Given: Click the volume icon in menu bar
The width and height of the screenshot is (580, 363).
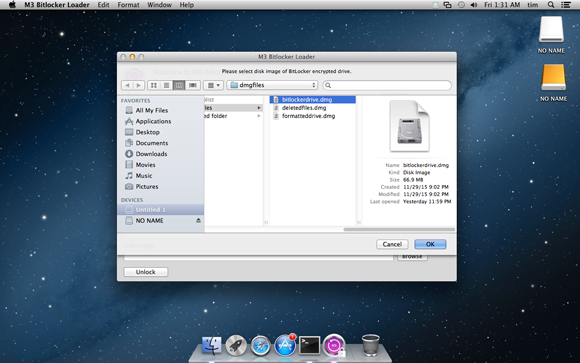Looking at the screenshot, I should [474, 5].
